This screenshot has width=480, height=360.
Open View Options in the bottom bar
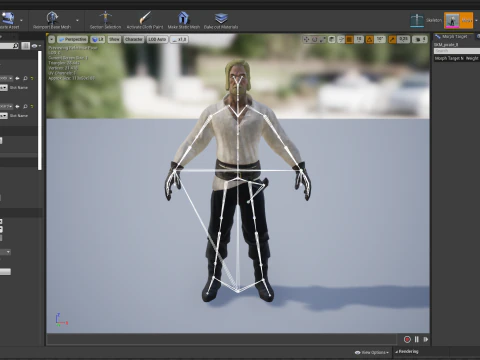coord(371,352)
